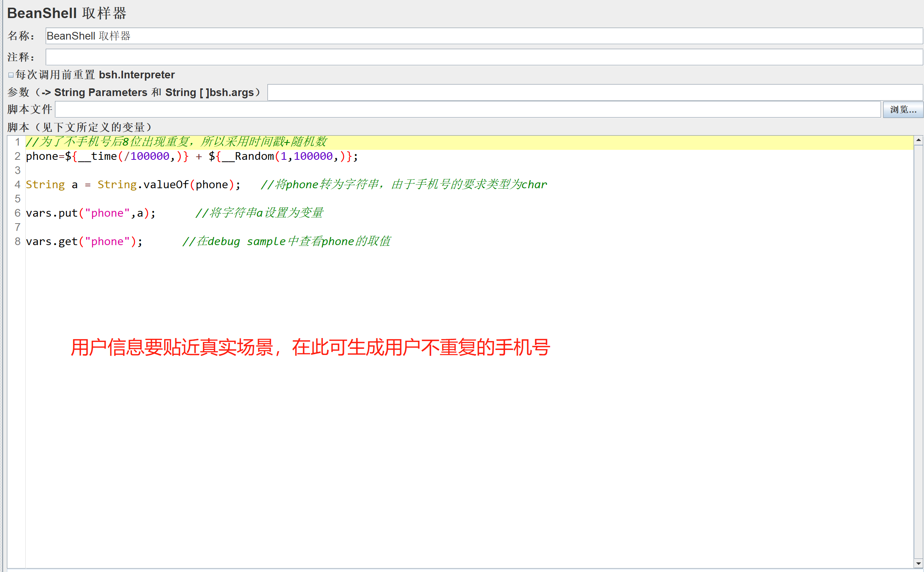Click line number 4 in gutter
Image resolution: width=924 pixels, height=572 pixels.
[x=17, y=185]
